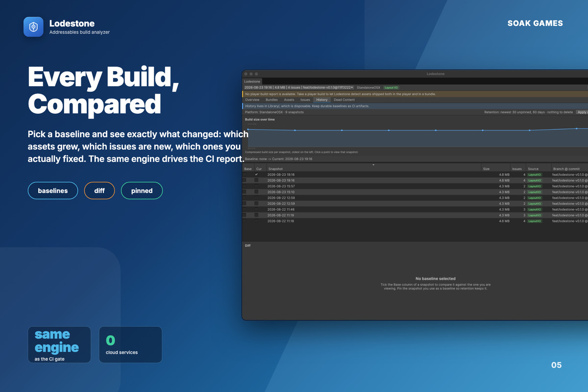
Task: Click LayoutV2 badge in the 15:57 row
Action: (535, 186)
